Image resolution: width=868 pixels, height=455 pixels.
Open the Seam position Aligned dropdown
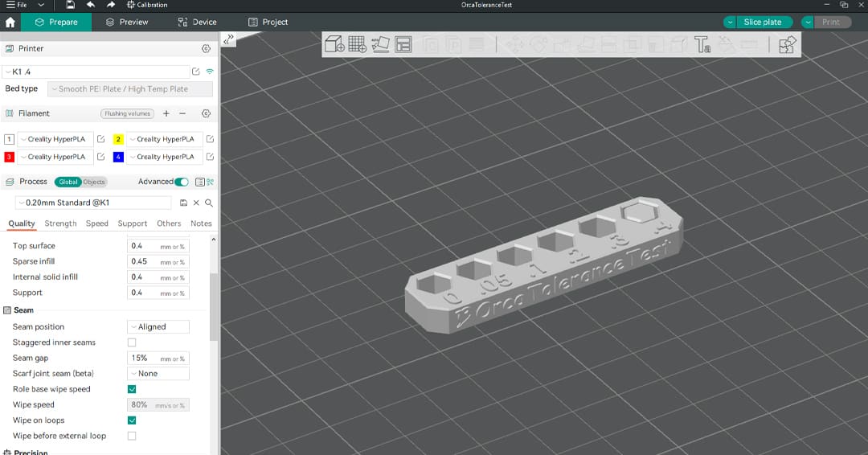tap(158, 327)
